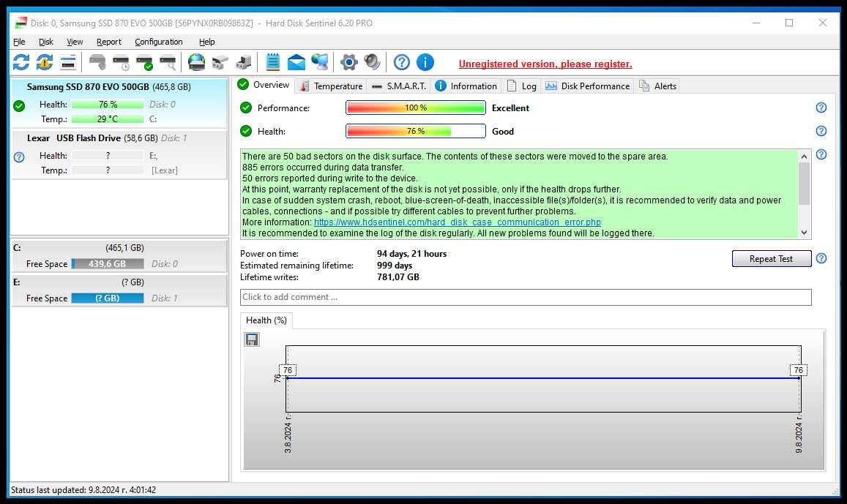
Task: Click the drive with clock toolbar icon
Action: click(121, 63)
